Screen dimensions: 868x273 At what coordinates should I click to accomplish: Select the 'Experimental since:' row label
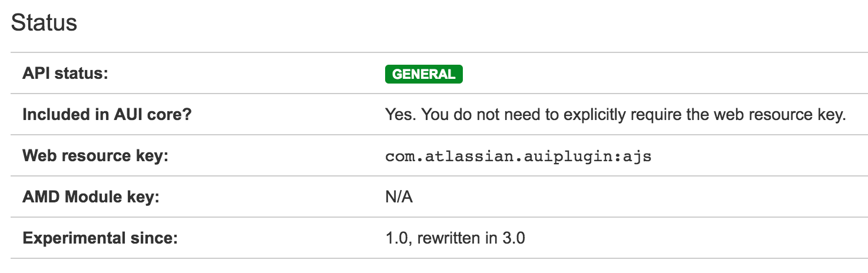click(x=100, y=238)
